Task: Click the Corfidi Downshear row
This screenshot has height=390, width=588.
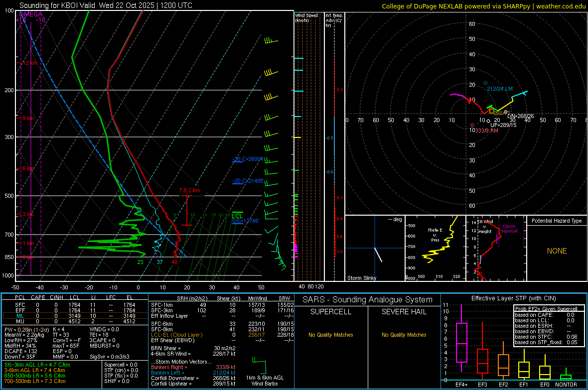Action: coord(193,378)
